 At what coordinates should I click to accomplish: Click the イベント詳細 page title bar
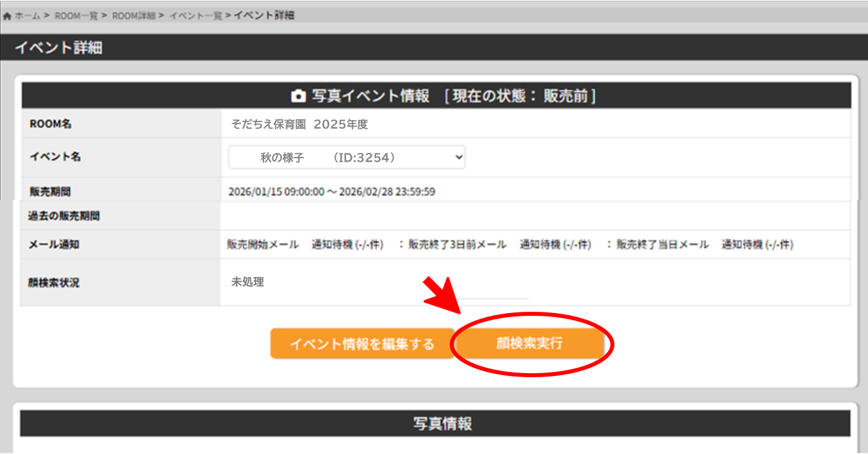tap(59, 48)
